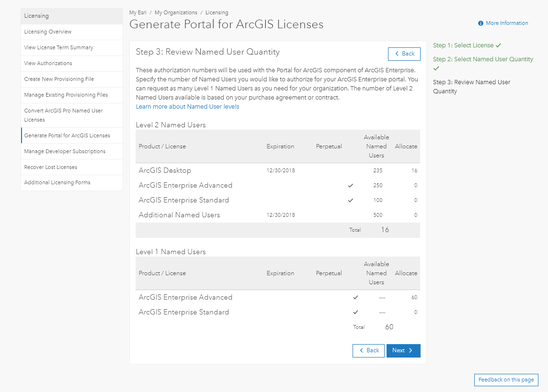Click the Next button

tap(403, 351)
